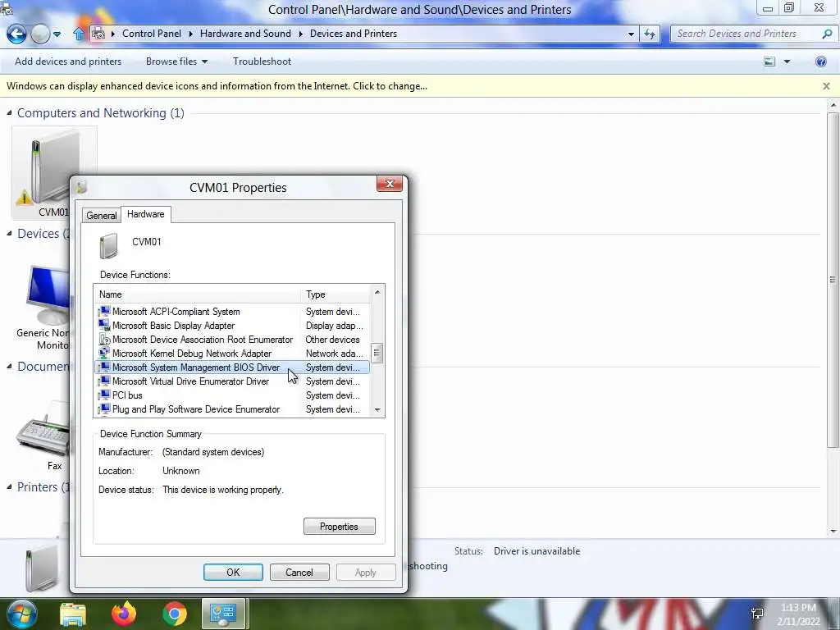The height and width of the screenshot is (630, 840).
Task: Click the device list scroll-up arrow
Action: coord(377,292)
